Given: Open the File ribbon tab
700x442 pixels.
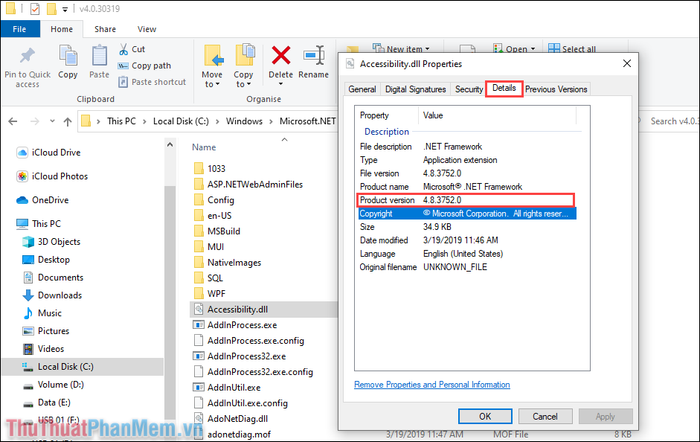Looking at the screenshot, I should click(x=20, y=29).
